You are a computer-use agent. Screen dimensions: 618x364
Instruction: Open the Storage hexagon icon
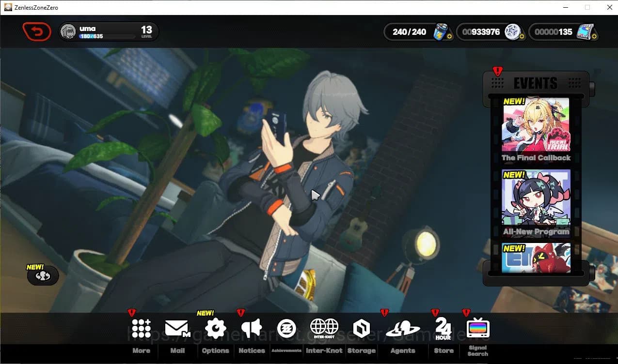361,329
